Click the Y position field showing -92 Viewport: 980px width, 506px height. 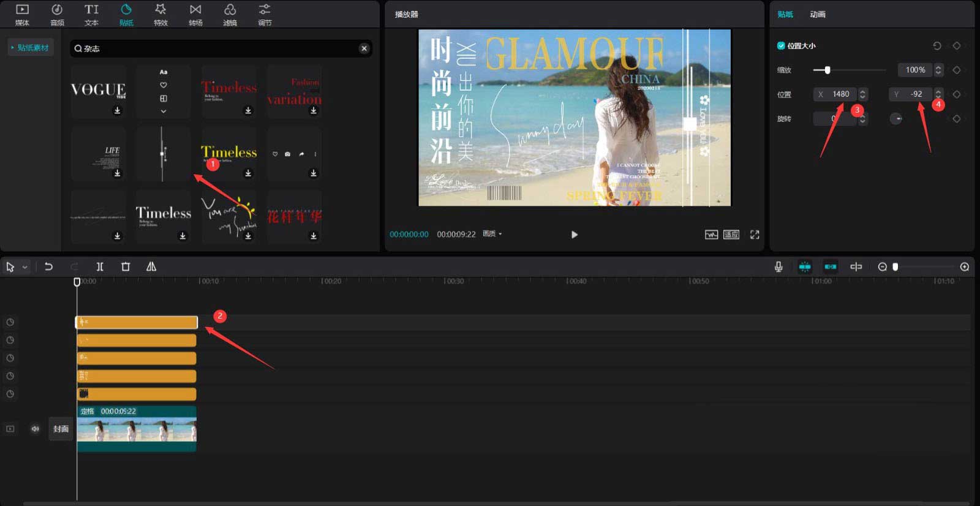pyautogui.click(x=911, y=94)
